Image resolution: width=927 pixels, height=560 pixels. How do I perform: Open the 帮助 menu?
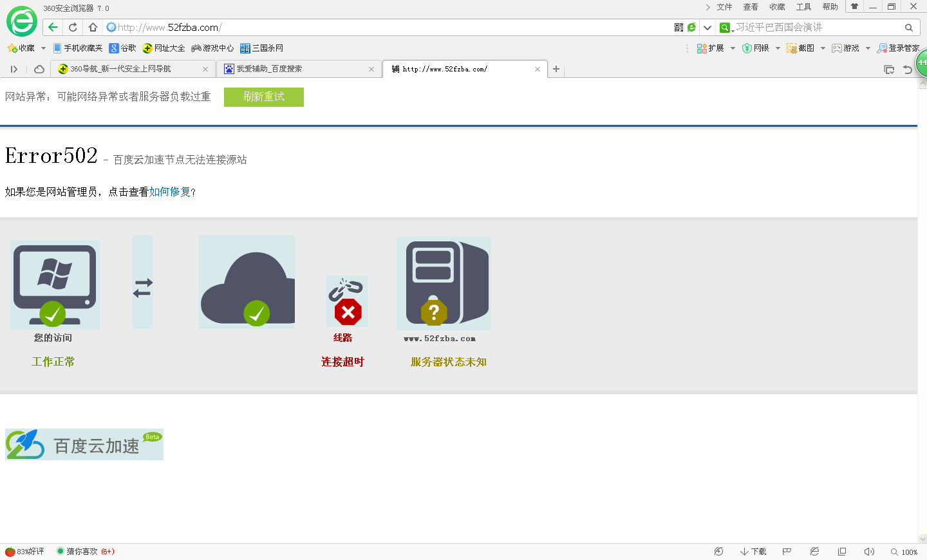pos(830,7)
